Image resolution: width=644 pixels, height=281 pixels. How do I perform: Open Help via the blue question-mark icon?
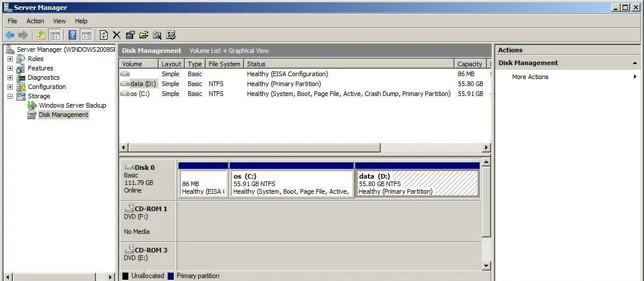[x=72, y=35]
